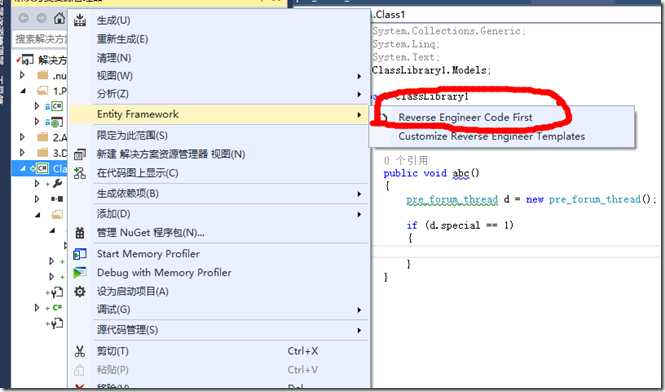Click the build icon beside 生成(U)
The image size is (665, 392).
(x=80, y=20)
